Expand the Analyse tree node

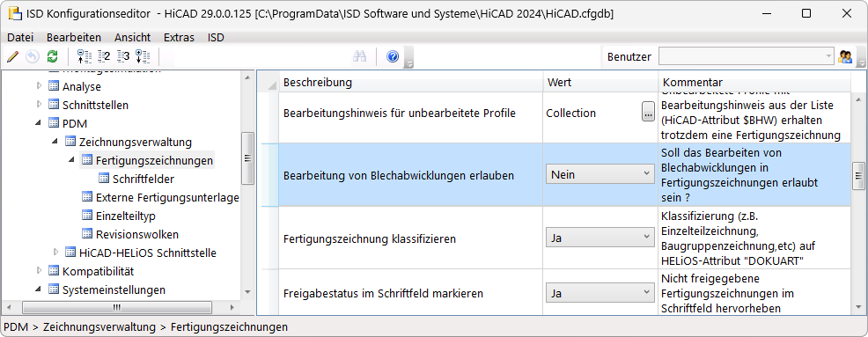(x=39, y=85)
